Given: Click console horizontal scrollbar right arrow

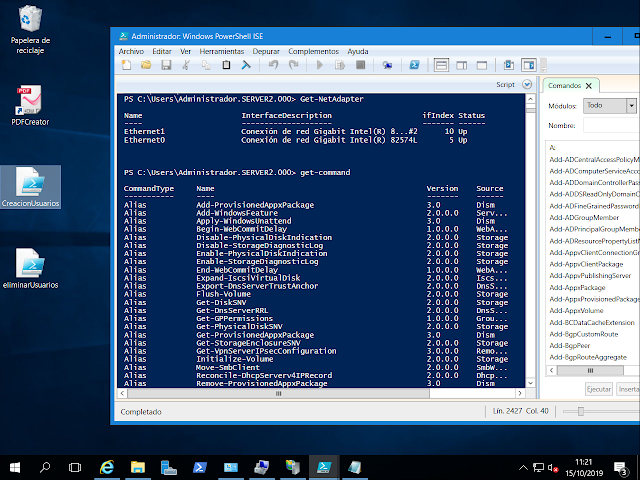Looking at the screenshot, I should (x=520, y=393).
